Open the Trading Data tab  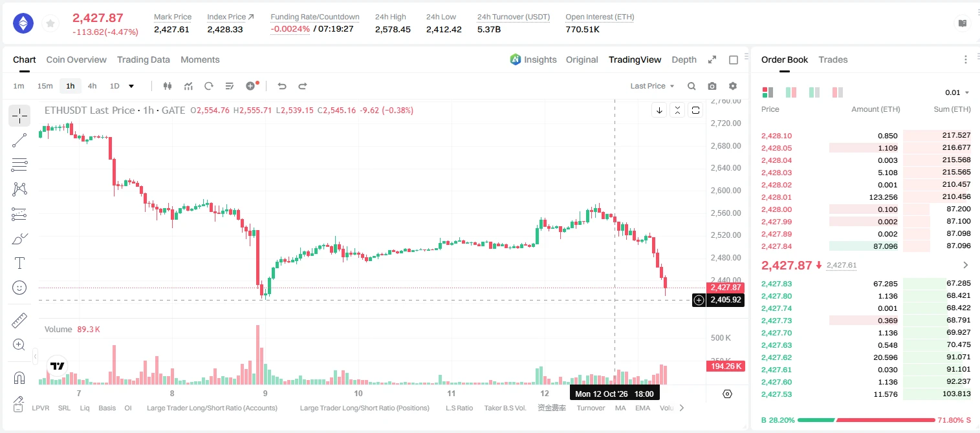pyautogui.click(x=144, y=59)
